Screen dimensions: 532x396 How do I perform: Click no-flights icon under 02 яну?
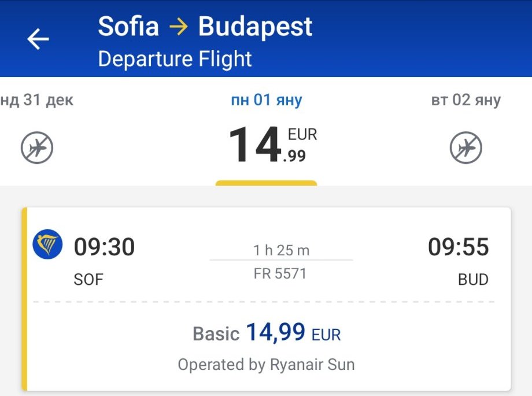(x=465, y=148)
